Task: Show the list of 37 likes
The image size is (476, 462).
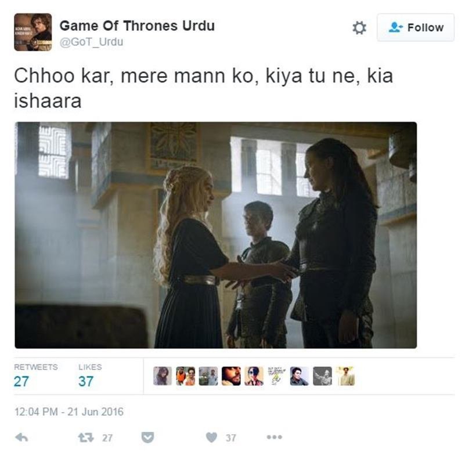Action: pos(90,376)
